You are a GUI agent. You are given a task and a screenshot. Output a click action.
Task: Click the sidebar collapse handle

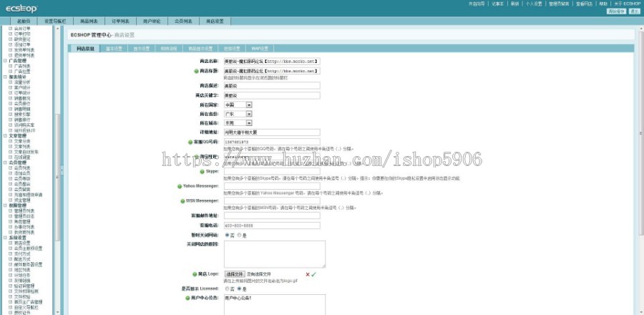(x=62, y=169)
